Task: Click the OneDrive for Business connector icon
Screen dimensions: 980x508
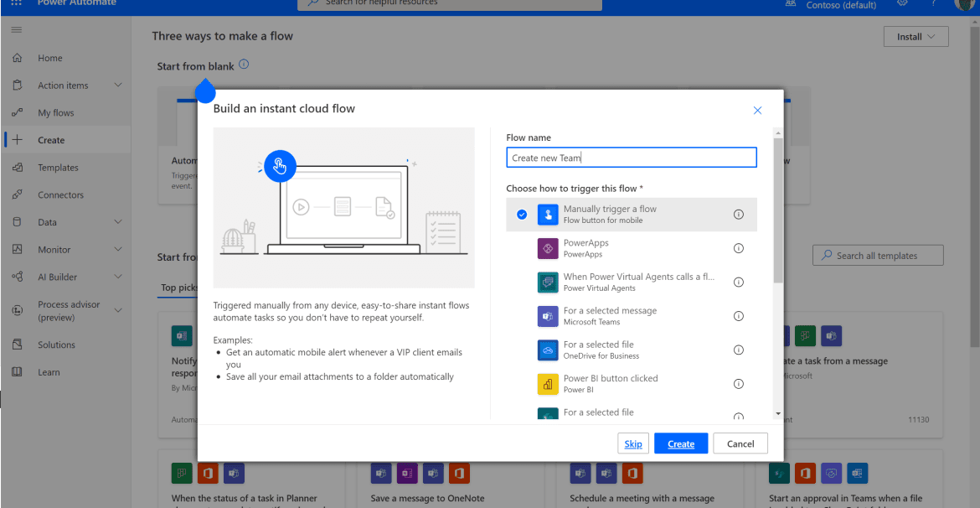Action: 548,350
